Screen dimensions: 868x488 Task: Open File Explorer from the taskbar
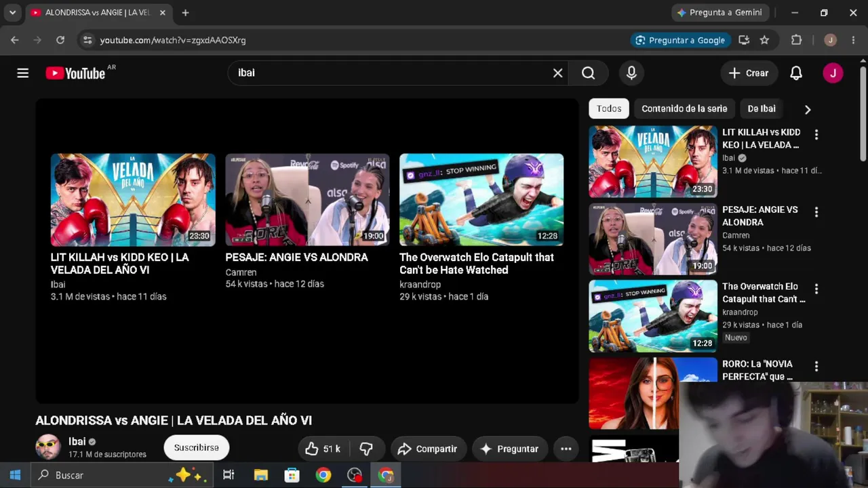(x=261, y=475)
